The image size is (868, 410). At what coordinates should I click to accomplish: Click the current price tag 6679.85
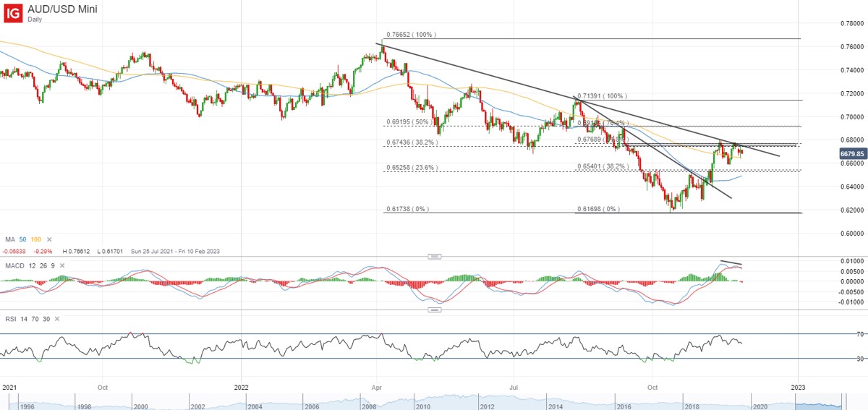point(852,153)
